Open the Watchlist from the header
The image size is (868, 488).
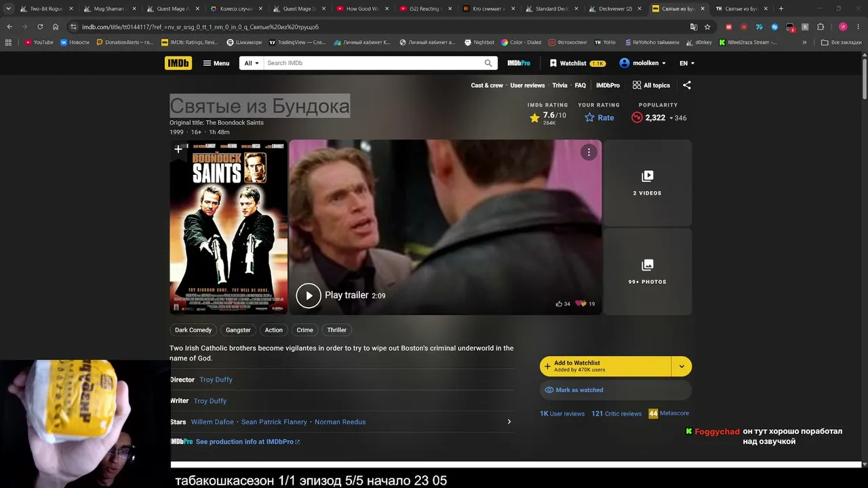coord(577,63)
